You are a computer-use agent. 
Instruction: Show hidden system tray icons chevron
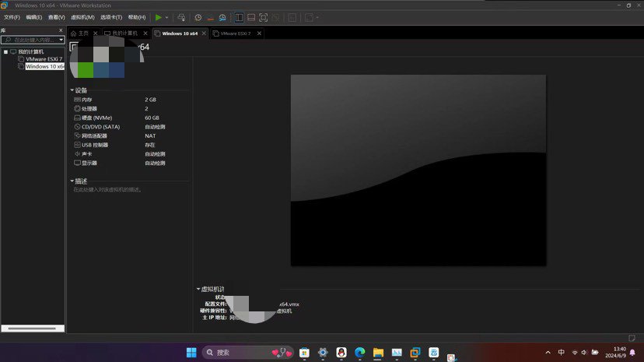tap(548, 353)
